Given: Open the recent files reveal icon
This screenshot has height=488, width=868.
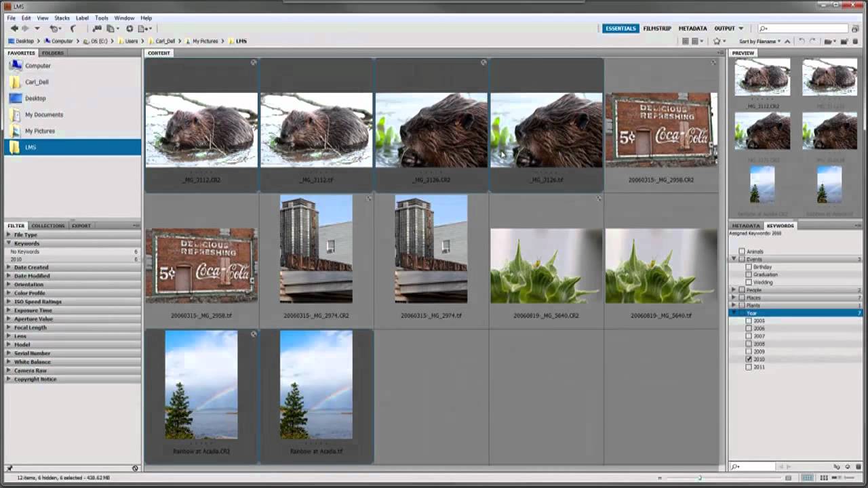Looking at the screenshot, I should click(55, 28).
